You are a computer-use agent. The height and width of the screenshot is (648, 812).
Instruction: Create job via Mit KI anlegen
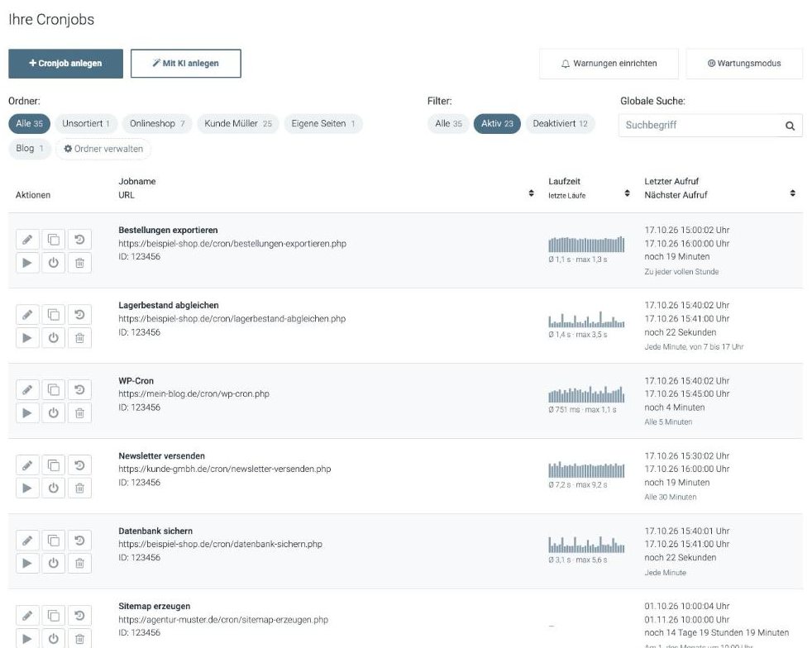coord(186,64)
